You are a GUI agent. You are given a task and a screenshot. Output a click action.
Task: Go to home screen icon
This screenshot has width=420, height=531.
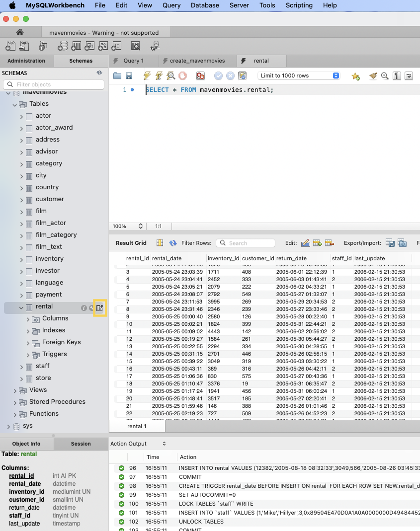tap(20, 32)
